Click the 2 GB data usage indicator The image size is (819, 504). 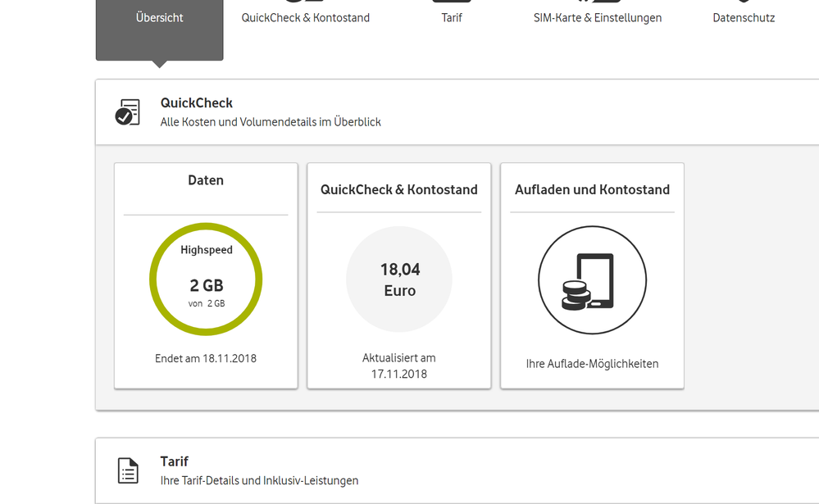206,284
